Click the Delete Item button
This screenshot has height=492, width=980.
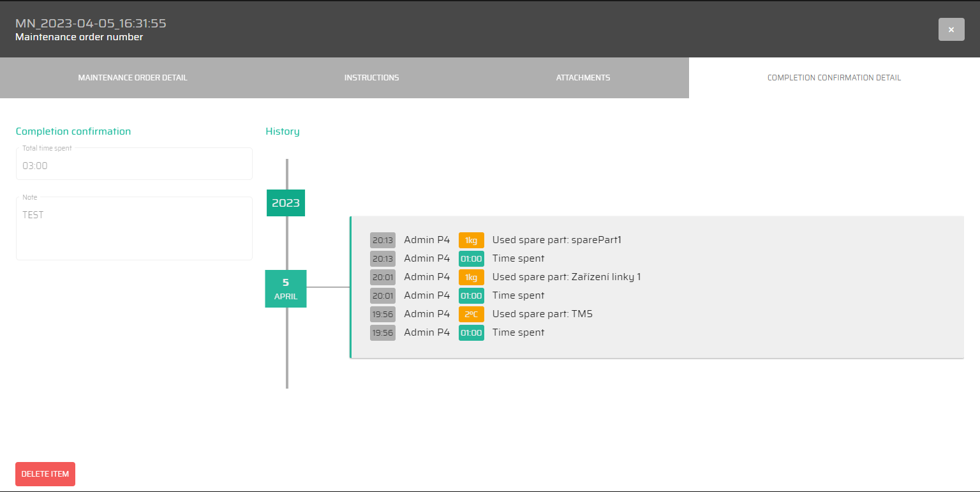[45, 474]
